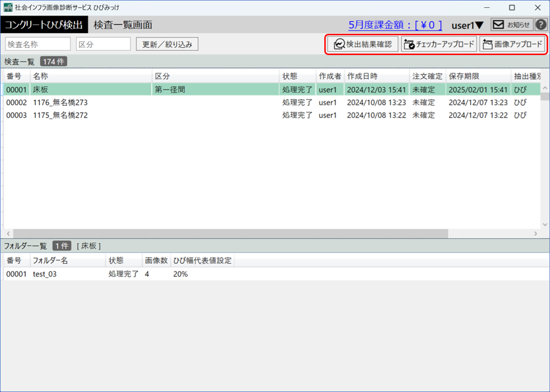Sort folders by ひび幅代表値設定 header
This screenshot has width=550, height=392.
[202, 261]
